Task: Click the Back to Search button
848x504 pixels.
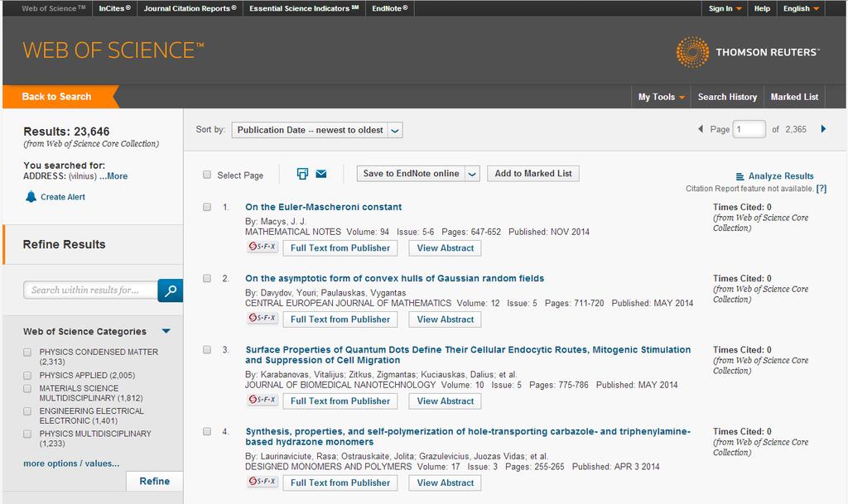Action: (x=60, y=97)
